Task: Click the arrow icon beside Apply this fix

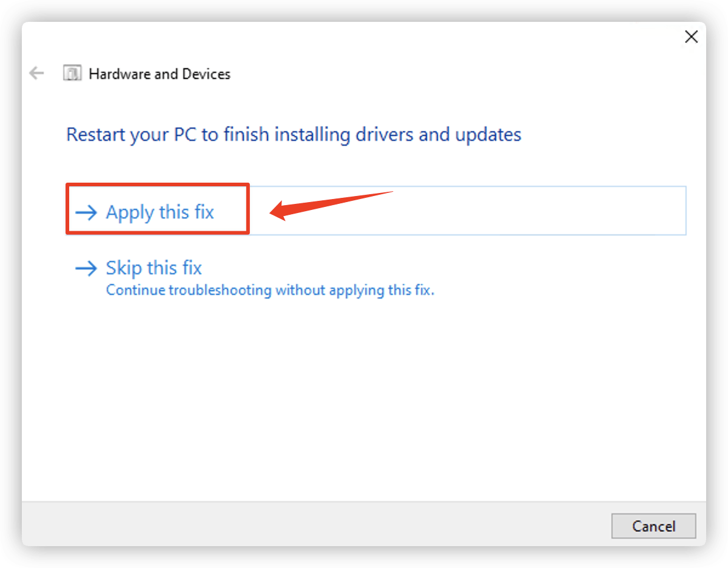Action: point(86,212)
